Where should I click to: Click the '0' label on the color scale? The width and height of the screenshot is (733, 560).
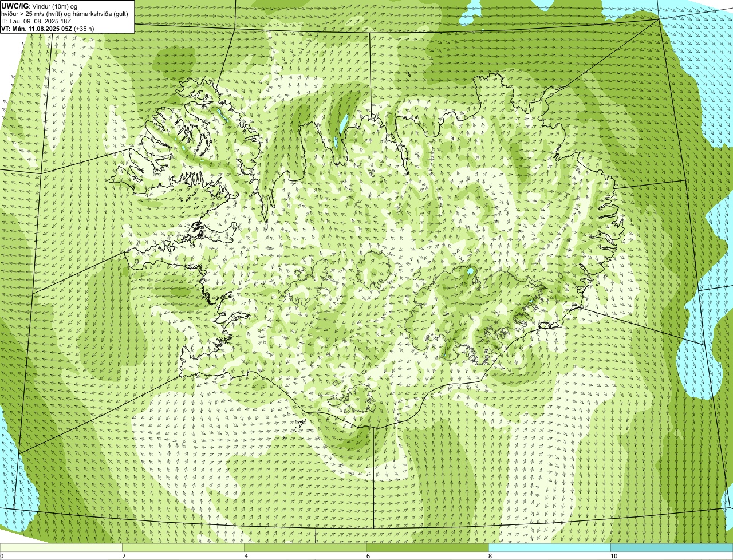coord(2,556)
